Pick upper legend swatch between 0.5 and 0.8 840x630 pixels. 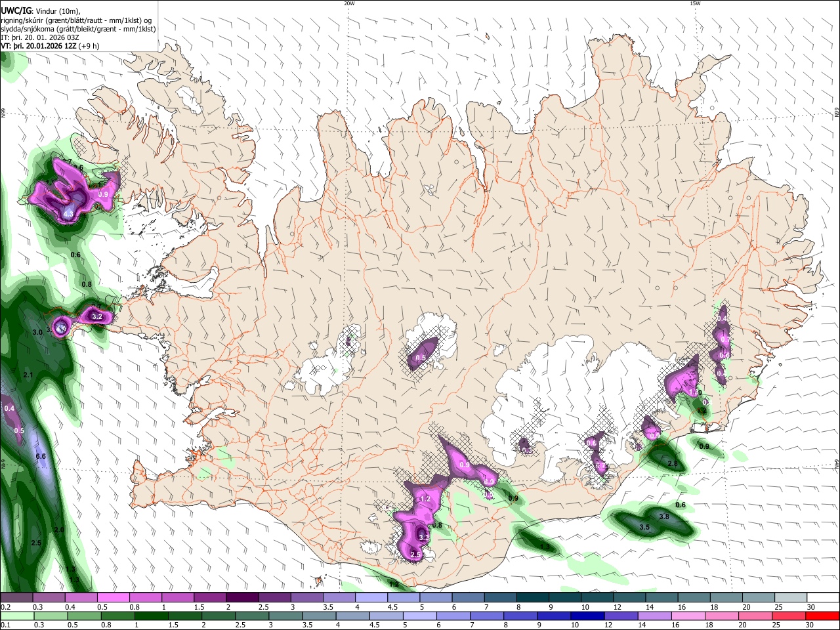click(114, 598)
